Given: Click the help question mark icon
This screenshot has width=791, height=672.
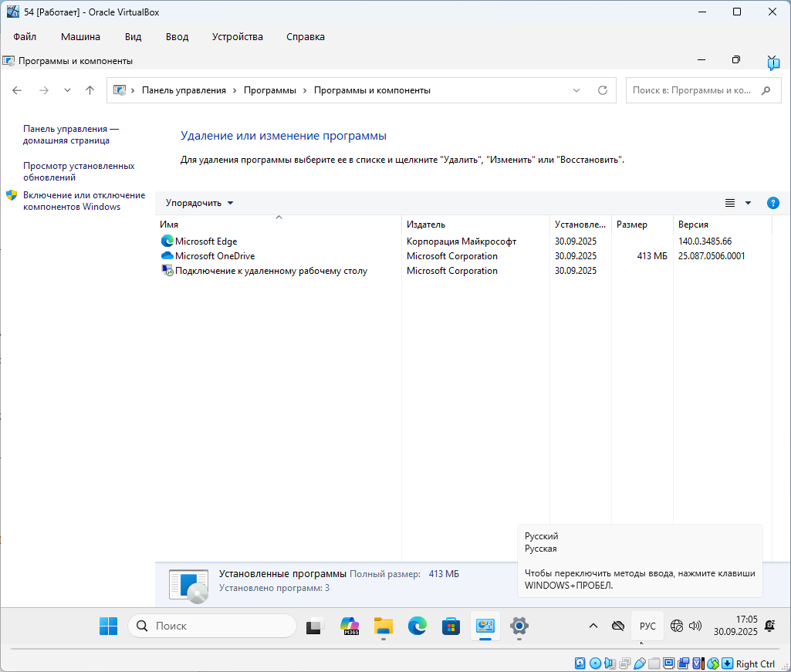Looking at the screenshot, I should click(x=772, y=203).
